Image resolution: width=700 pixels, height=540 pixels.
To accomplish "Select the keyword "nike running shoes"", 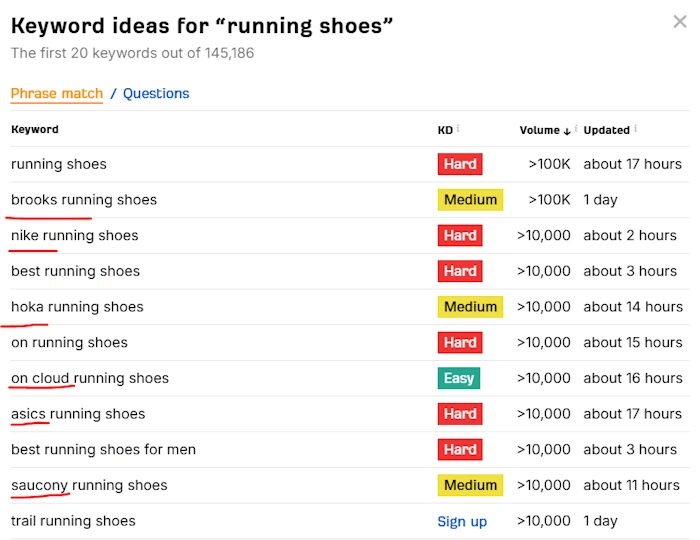I will pyautogui.click(x=75, y=235).
